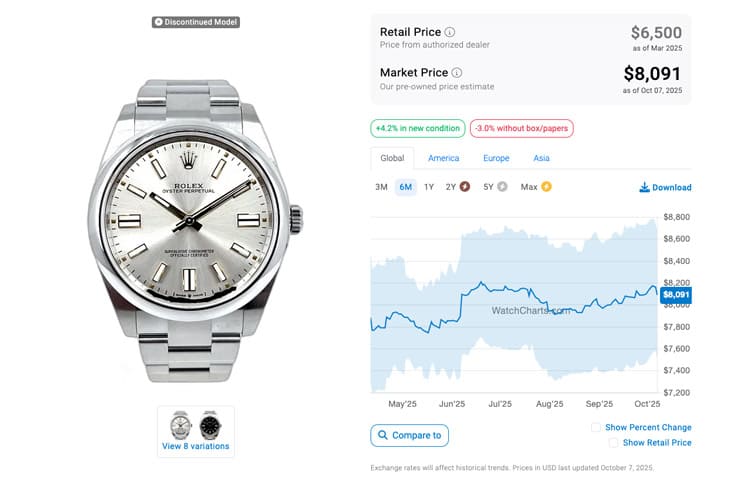Select the 6M time range
The height and width of the screenshot is (482, 730).
pos(405,187)
